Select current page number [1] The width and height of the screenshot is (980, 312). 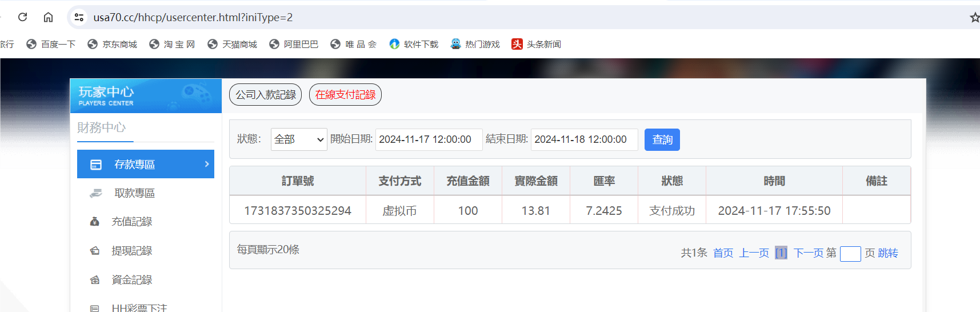coord(781,253)
